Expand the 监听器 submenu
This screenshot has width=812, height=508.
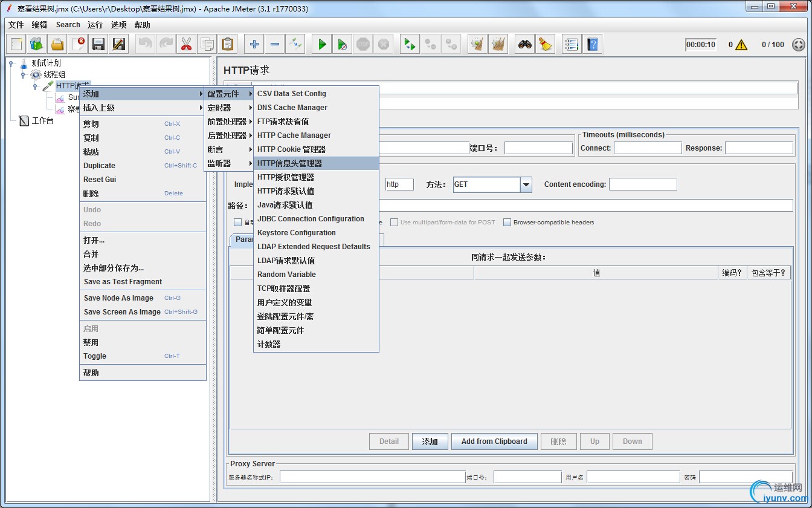(x=229, y=163)
